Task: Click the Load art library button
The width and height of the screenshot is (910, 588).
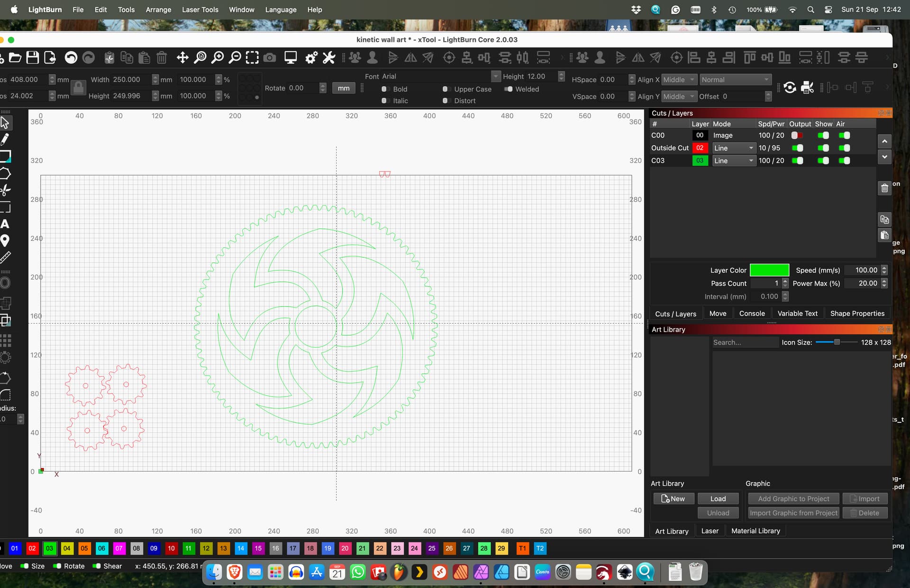Action: (718, 498)
